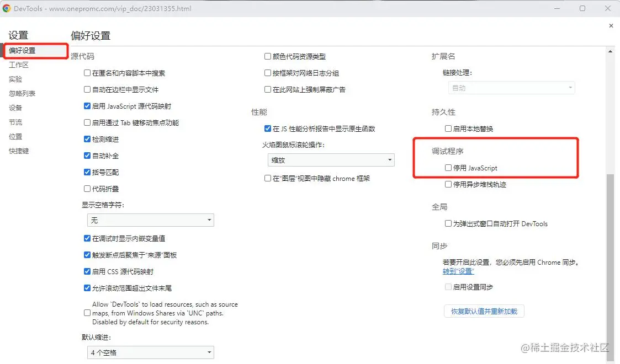
Task: Close the DevTools window
Action: 608,8
